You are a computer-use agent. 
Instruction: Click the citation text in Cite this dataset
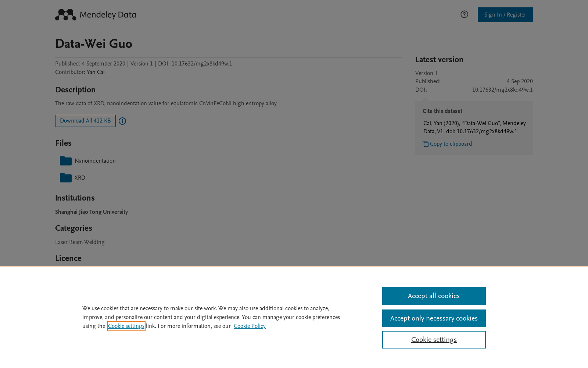coord(474,127)
